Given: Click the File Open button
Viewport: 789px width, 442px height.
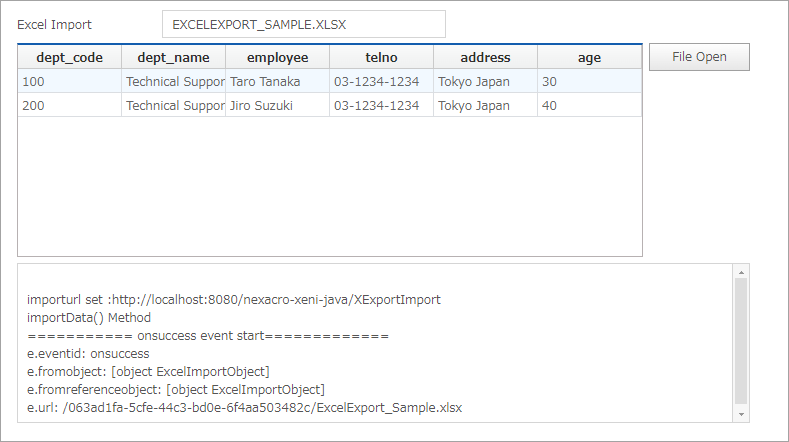Looking at the screenshot, I should (699, 57).
